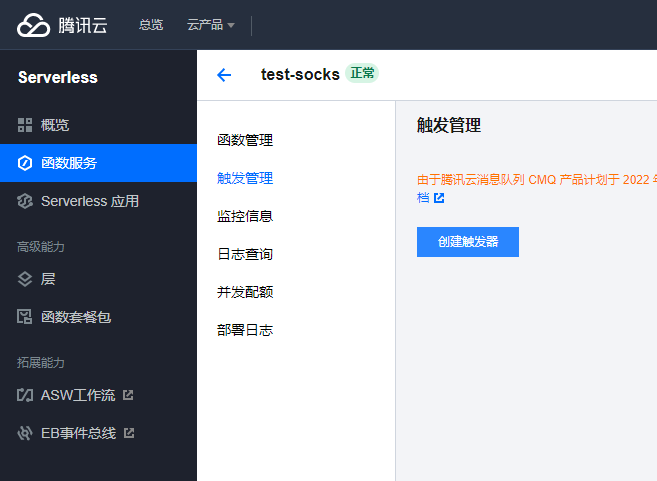657x481 pixels.
Task: Open 总览 in the top navigation
Action: point(151,25)
